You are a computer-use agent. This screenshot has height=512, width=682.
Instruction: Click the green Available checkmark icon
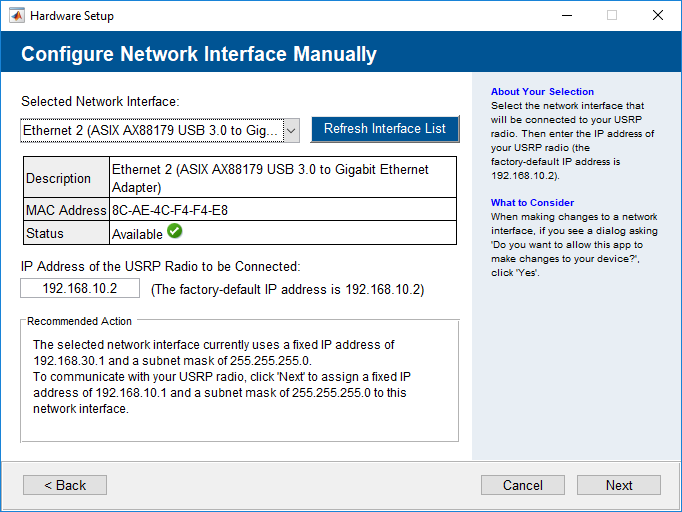174,233
